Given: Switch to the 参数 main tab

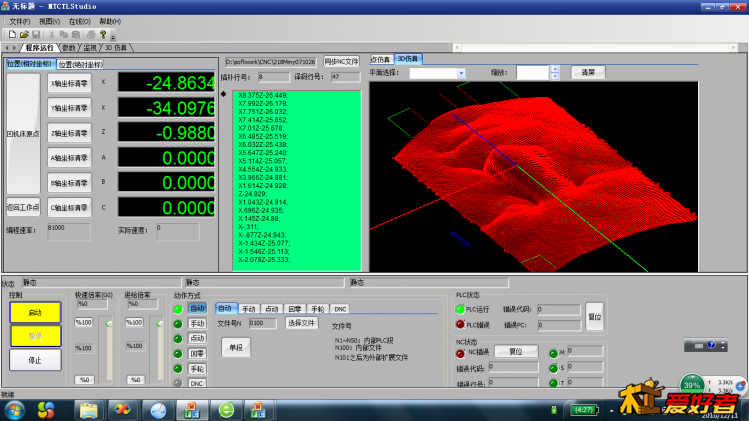Looking at the screenshot, I should tap(69, 48).
